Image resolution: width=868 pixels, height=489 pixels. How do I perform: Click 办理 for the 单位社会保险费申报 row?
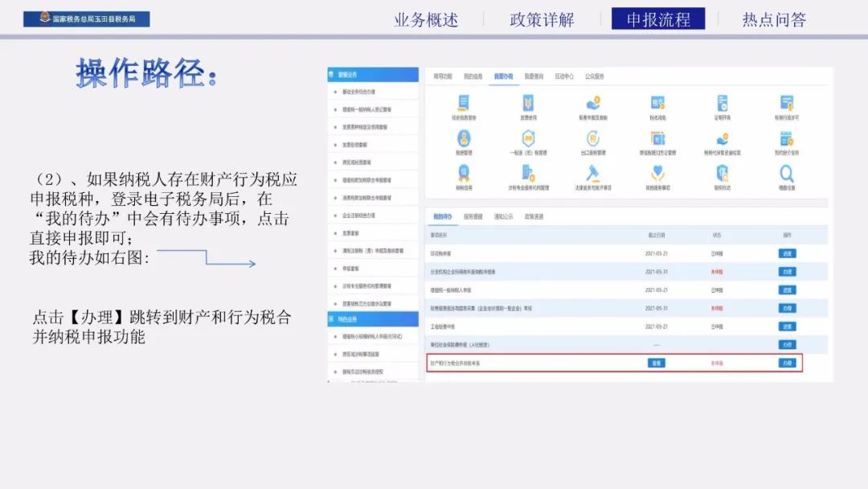click(787, 344)
